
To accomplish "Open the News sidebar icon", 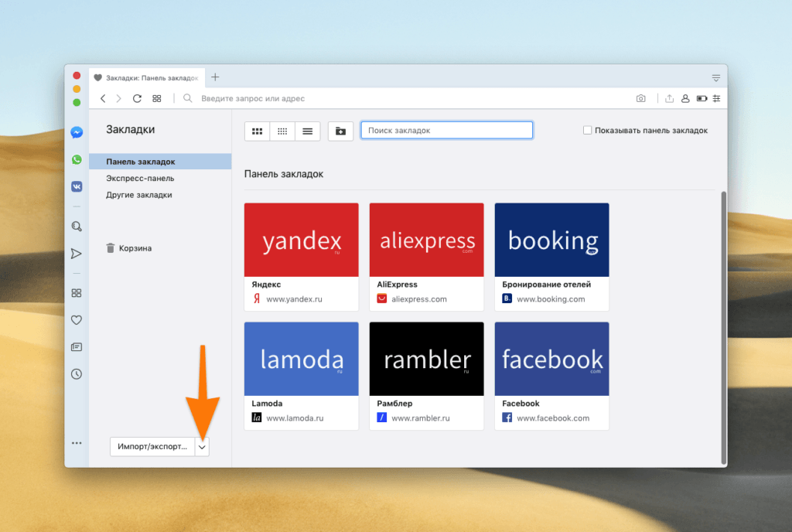I will 77,347.
